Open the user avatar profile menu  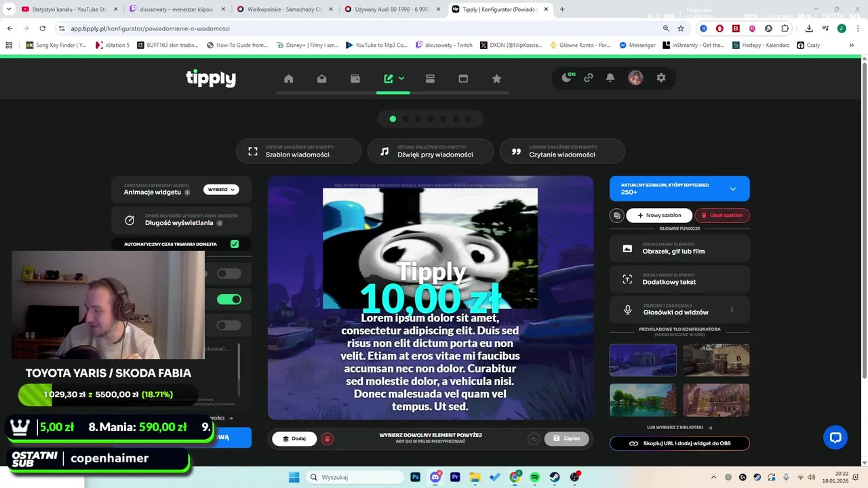[x=635, y=78]
